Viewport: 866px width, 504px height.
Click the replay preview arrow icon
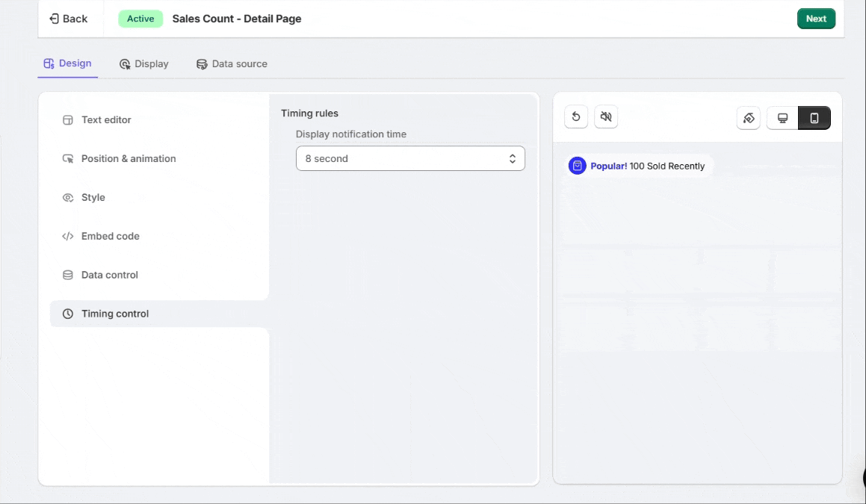click(x=576, y=117)
